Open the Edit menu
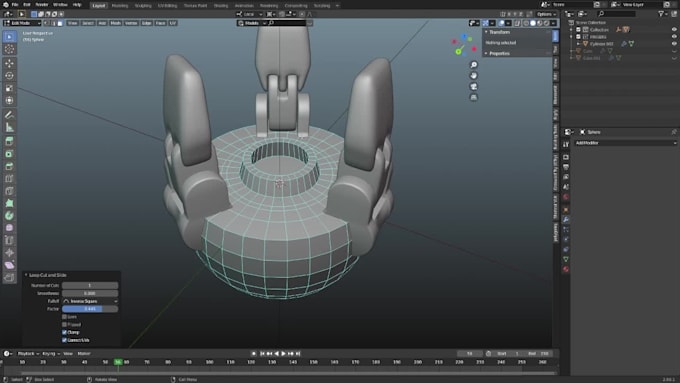 [27, 5]
